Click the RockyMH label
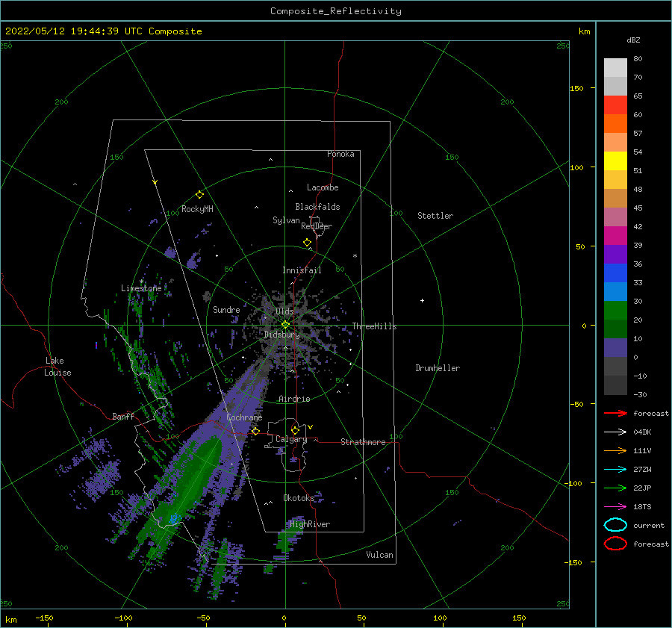 (x=197, y=209)
